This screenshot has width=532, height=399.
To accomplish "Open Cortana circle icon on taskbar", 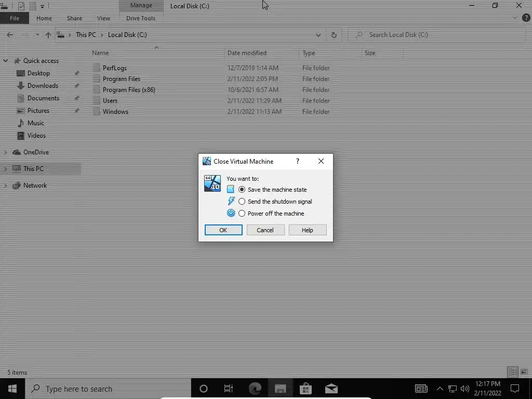I will pos(204,389).
